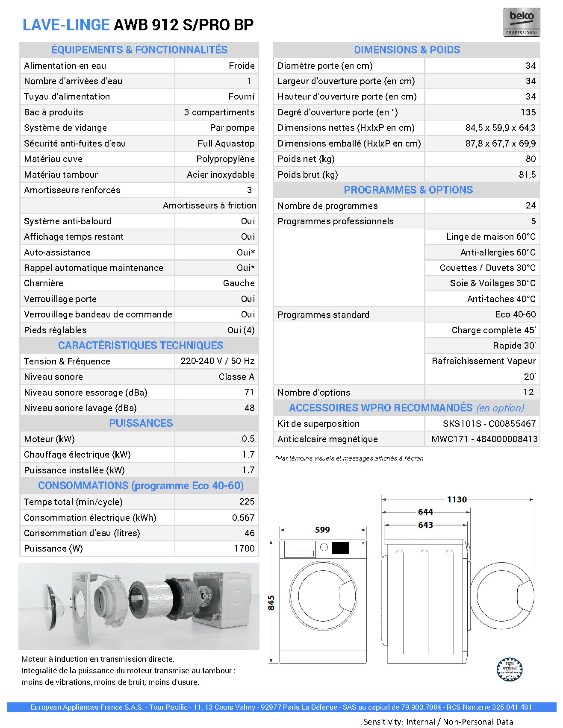Click the 'Alimentation en eau' row label
Viewport: 563px width, 728px height.
[x=65, y=66]
